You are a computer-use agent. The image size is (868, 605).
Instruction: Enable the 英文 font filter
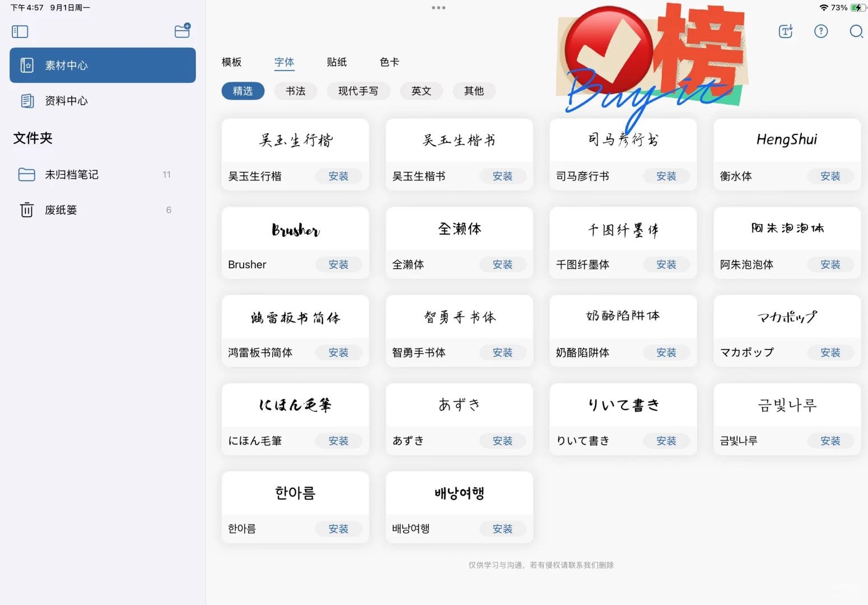pos(421,91)
